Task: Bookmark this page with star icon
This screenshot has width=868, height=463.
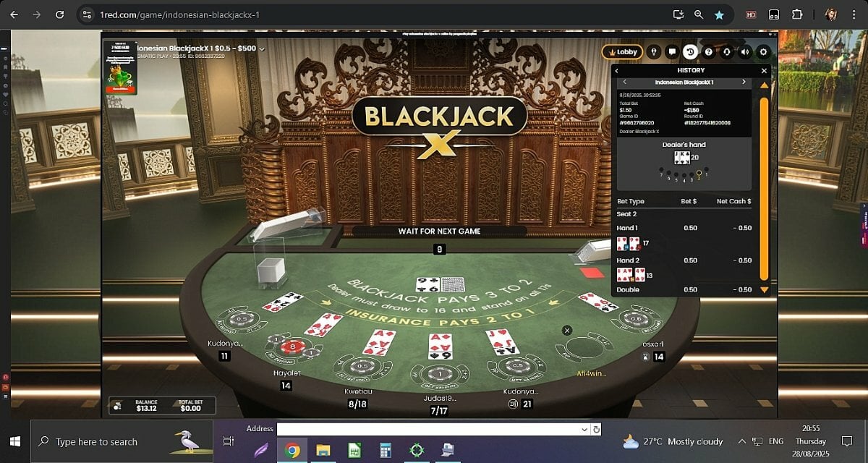Action: 719,14
